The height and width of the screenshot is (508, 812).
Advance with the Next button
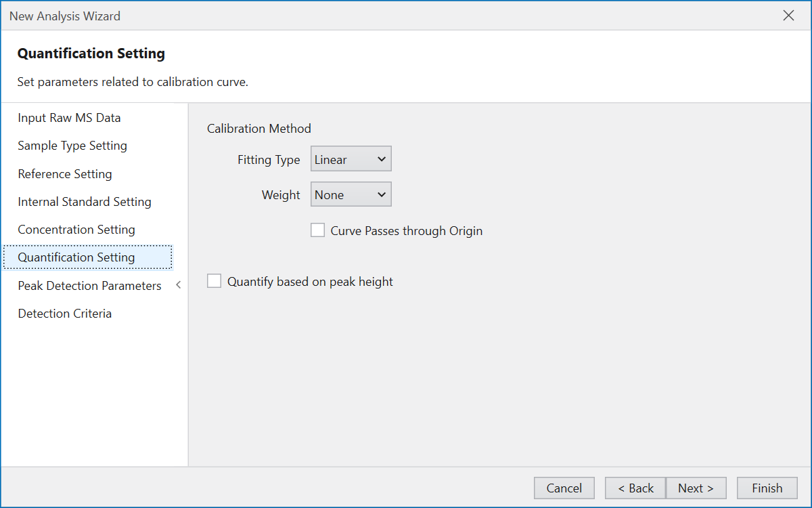(696, 488)
